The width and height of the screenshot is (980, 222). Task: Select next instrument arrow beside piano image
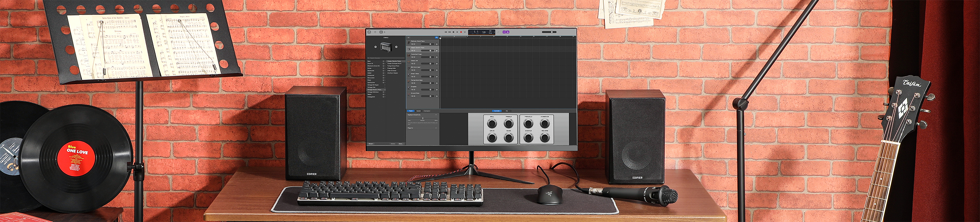pyautogui.click(x=396, y=47)
